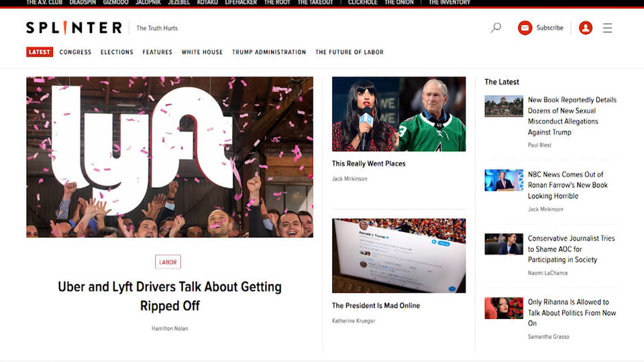Screen dimensions: 644x362
Task: Go to Kotaku in top bar
Action: point(207,3)
